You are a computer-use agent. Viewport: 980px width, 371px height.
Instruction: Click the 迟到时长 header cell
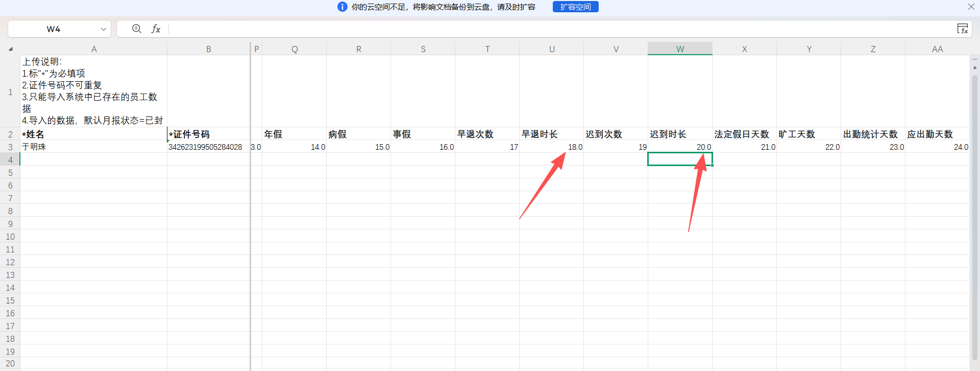pos(680,134)
